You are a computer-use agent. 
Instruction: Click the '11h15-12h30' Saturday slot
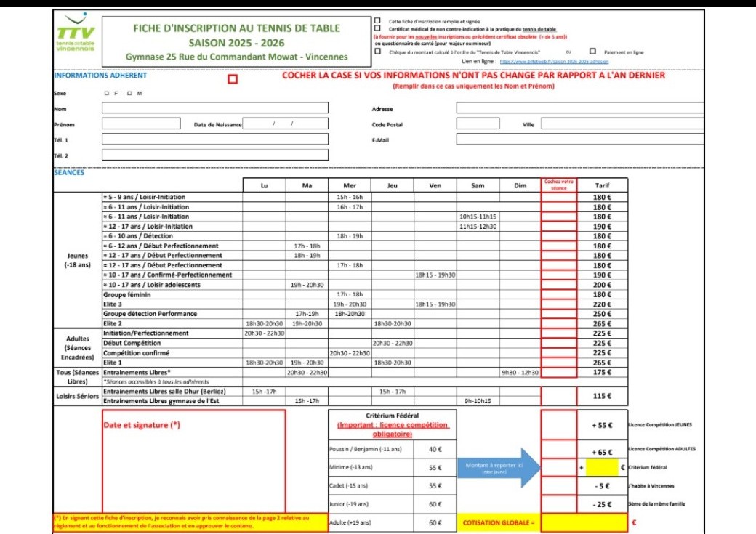pyautogui.click(x=478, y=227)
